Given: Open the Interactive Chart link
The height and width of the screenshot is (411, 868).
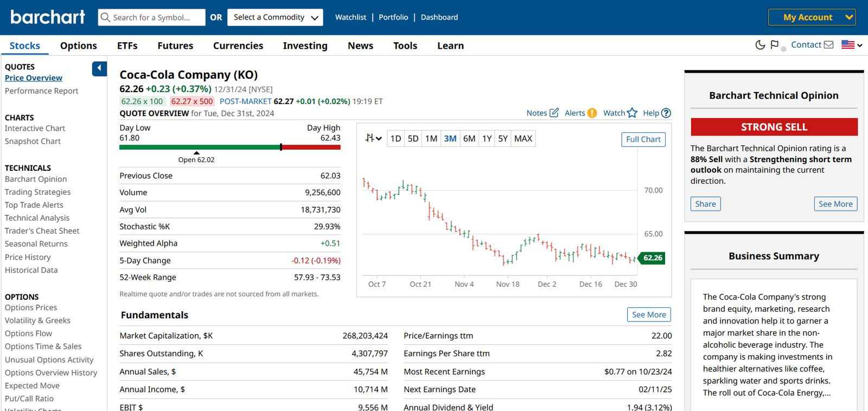Looking at the screenshot, I should pyautogui.click(x=35, y=129).
